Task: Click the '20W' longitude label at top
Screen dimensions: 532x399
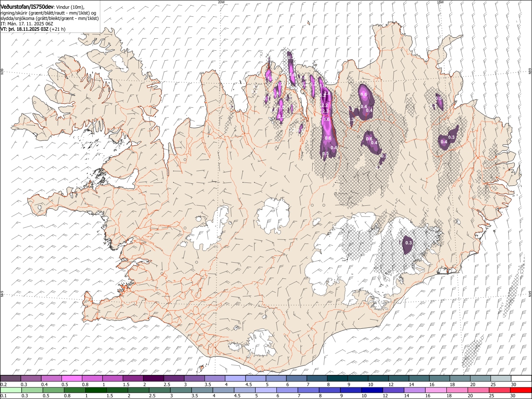Action: pyautogui.click(x=221, y=2)
